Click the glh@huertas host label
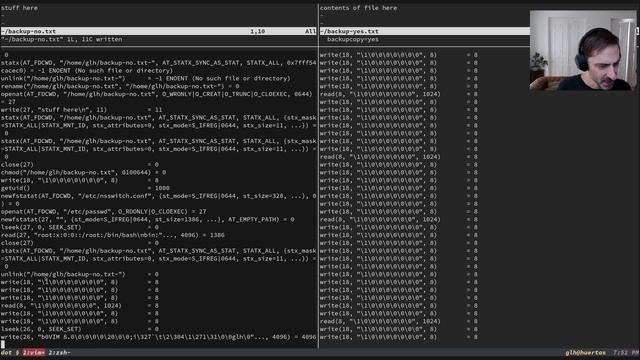640x360 pixels. tap(585, 353)
